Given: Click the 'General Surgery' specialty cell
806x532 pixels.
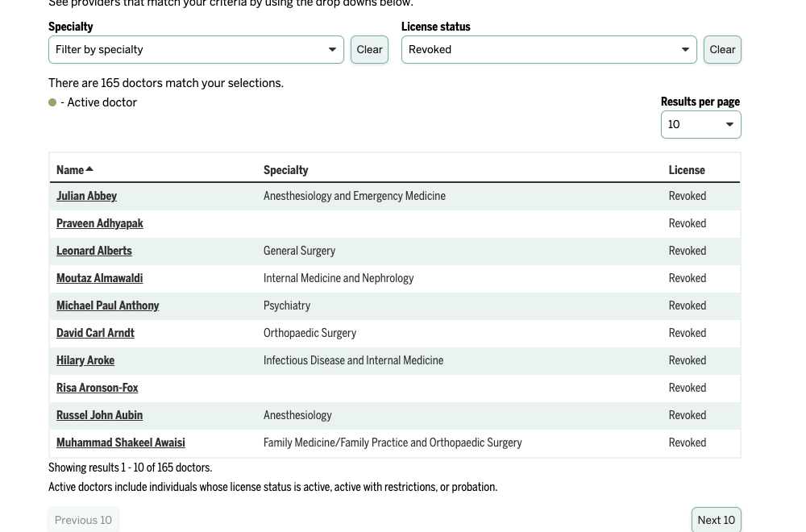Looking at the screenshot, I should (299, 251).
